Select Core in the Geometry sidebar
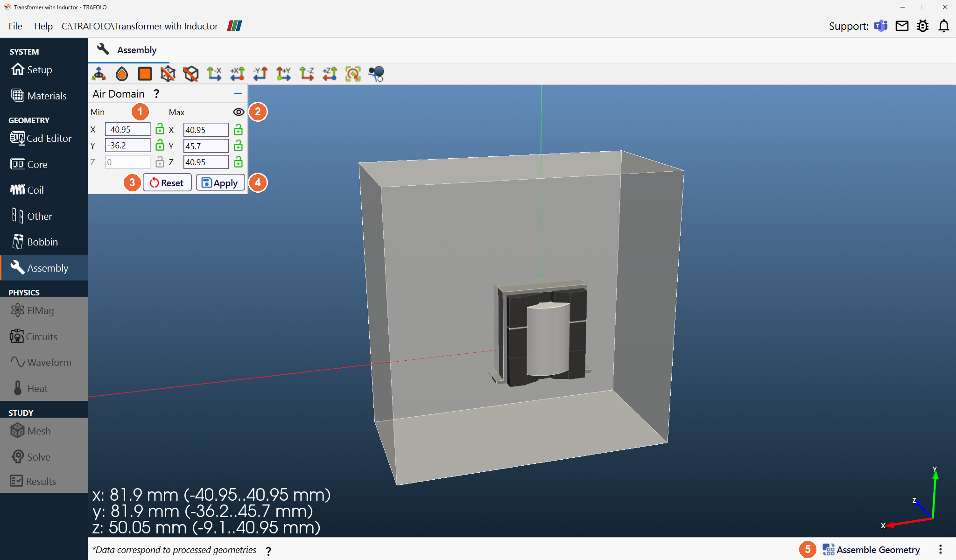This screenshot has height=560, width=956. (44, 164)
